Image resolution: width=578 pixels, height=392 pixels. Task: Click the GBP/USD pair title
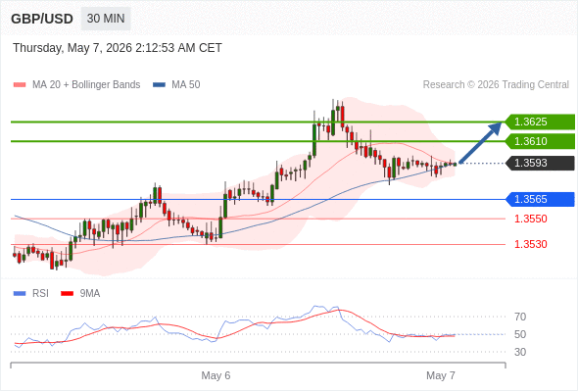click(x=42, y=19)
